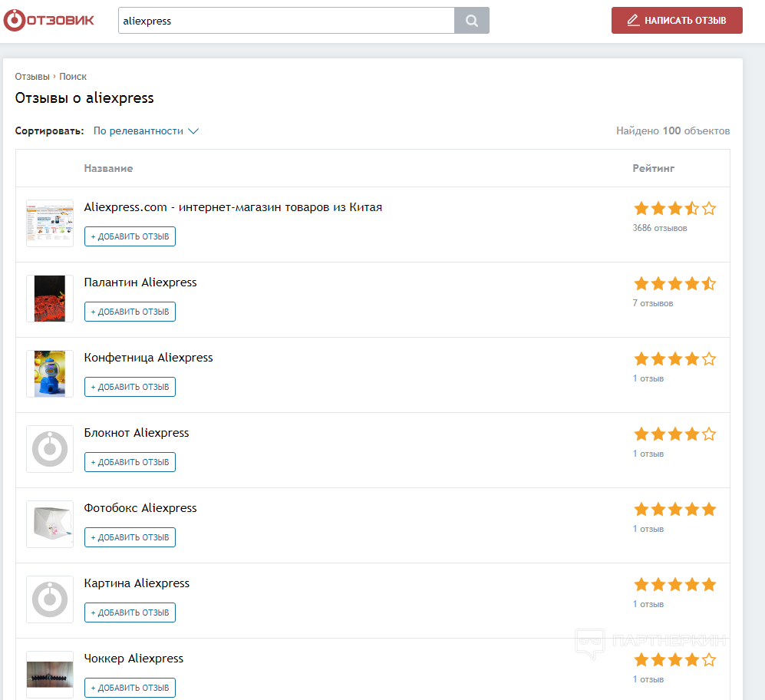Click the star rating of Палантин
This screenshot has width=765, height=700.
[674, 284]
